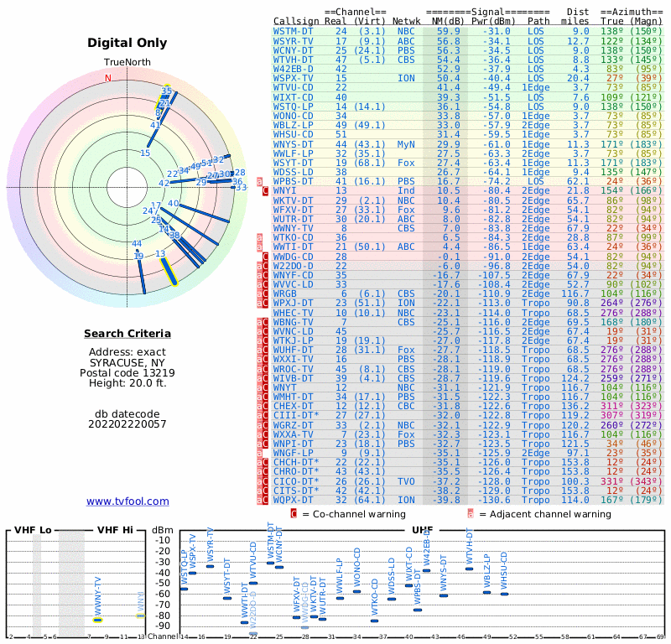The width and height of the screenshot is (671, 644).
Task: Click WSYT-DT marker in UHF spectrum chart
Action: pyautogui.click(x=227, y=598)
